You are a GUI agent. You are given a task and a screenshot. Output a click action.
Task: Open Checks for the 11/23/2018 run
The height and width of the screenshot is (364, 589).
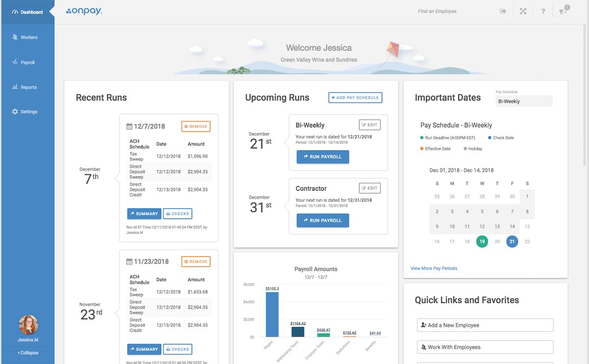pyautogui.click(x=178, y=349)
